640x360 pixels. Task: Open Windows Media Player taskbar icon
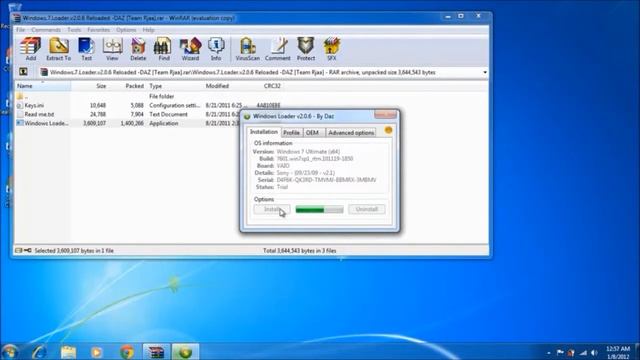pos(96,351)
